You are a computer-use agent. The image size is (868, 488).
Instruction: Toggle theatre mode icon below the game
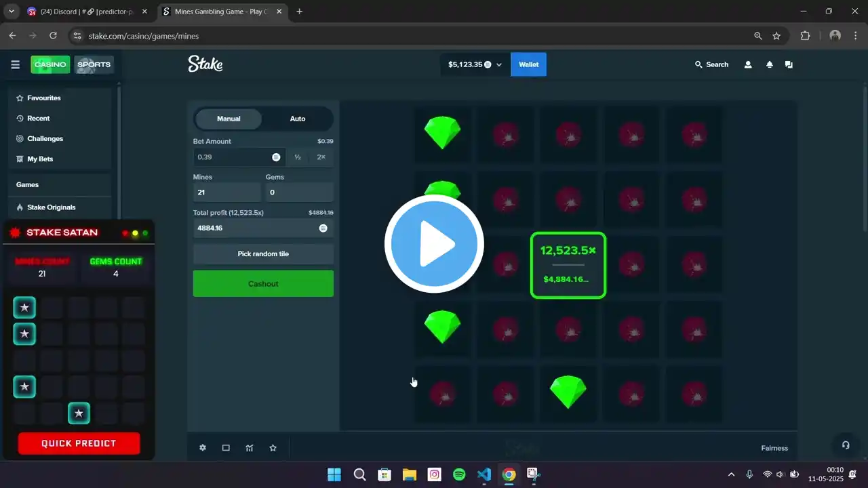click(226, 447)
